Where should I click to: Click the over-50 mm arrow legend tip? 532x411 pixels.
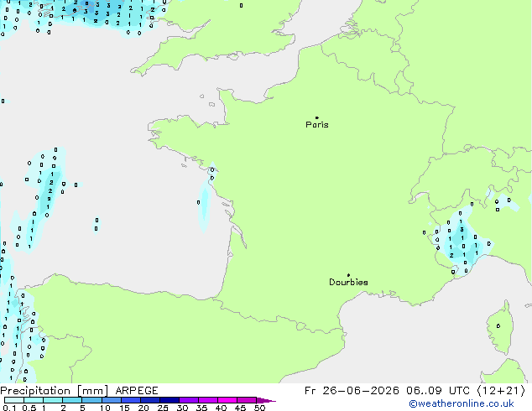click(266, 400)
